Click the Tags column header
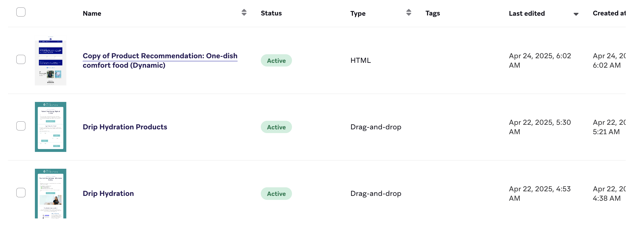The width and height of the screenshot is (644, 225). [433, 13]
